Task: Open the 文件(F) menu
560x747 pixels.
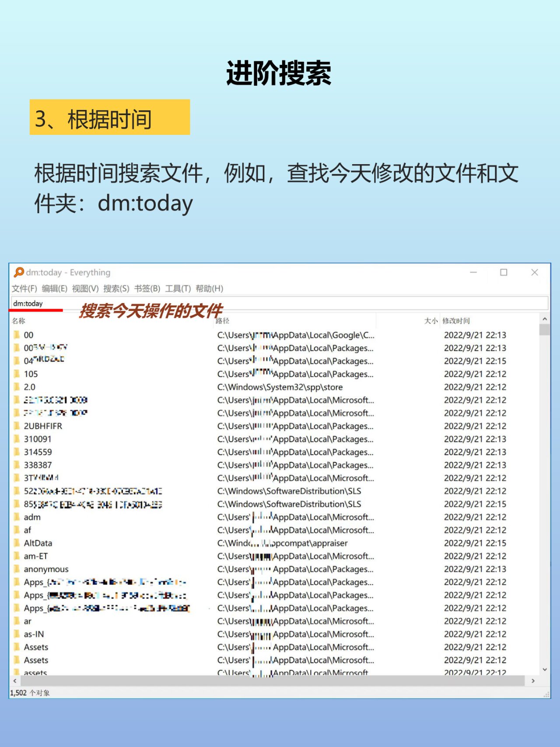Action: click(24, 289)
